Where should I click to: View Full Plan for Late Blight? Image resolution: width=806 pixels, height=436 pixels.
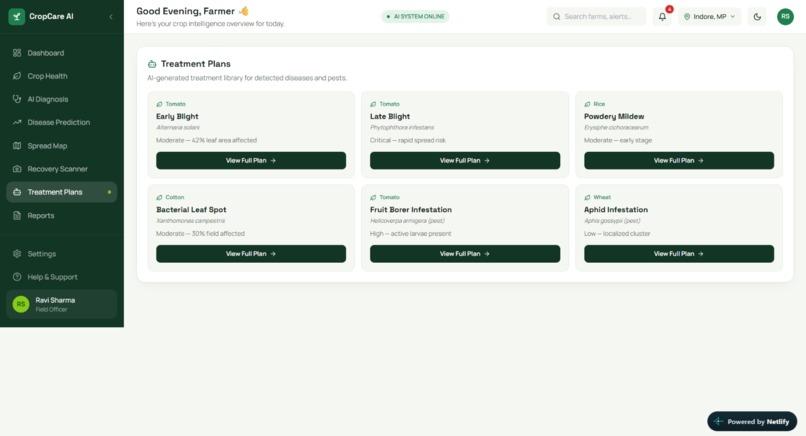tap(465, 160)
